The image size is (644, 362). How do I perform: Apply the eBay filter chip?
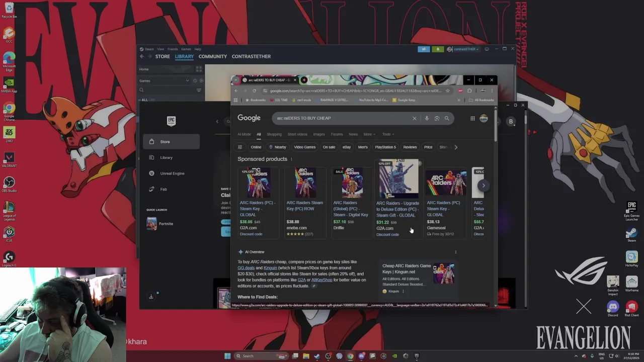(x=347, y=147)
